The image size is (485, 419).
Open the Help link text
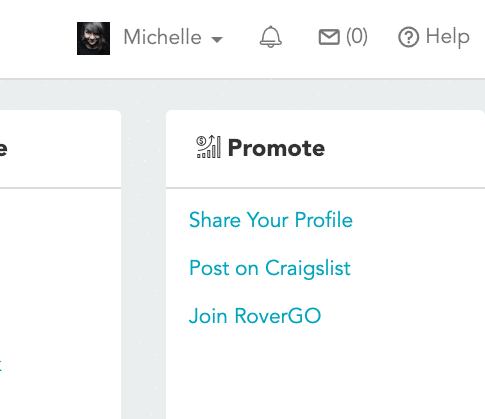tap(448, 37)
